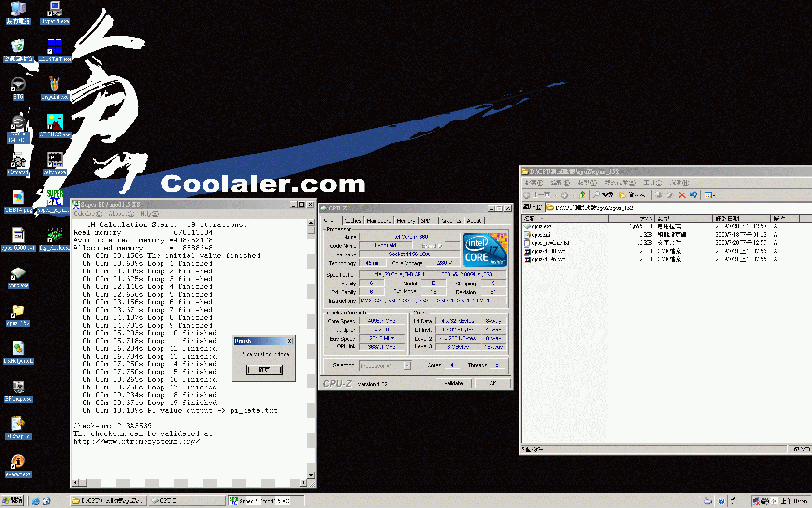Open the Graphics tab in CPU-Z
Image resolution: width=812 pixels, height=508 pixels.
pyautogui.click(x=451, y=221)
